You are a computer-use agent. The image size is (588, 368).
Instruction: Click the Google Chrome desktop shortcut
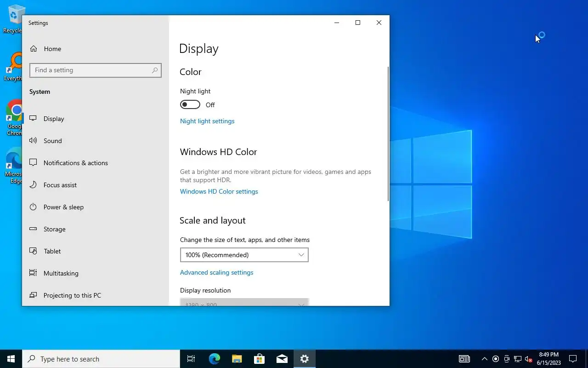14,118
